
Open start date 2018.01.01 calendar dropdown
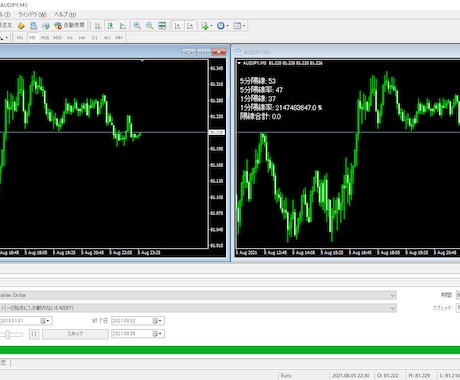[x=45, y=321]
